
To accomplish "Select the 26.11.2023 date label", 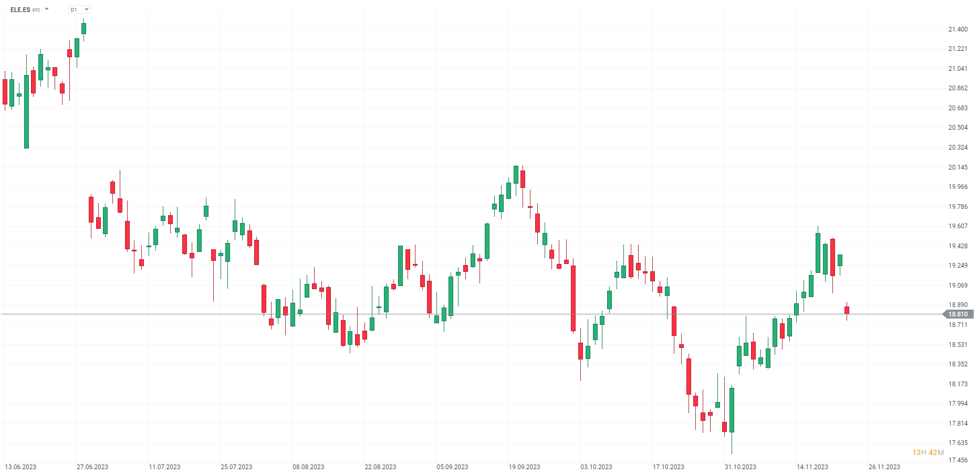I will [884, 467].
